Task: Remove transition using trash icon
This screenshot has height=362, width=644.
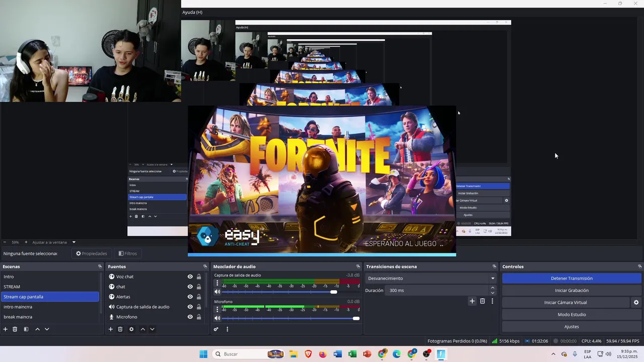Action: [x=482, y=301]
